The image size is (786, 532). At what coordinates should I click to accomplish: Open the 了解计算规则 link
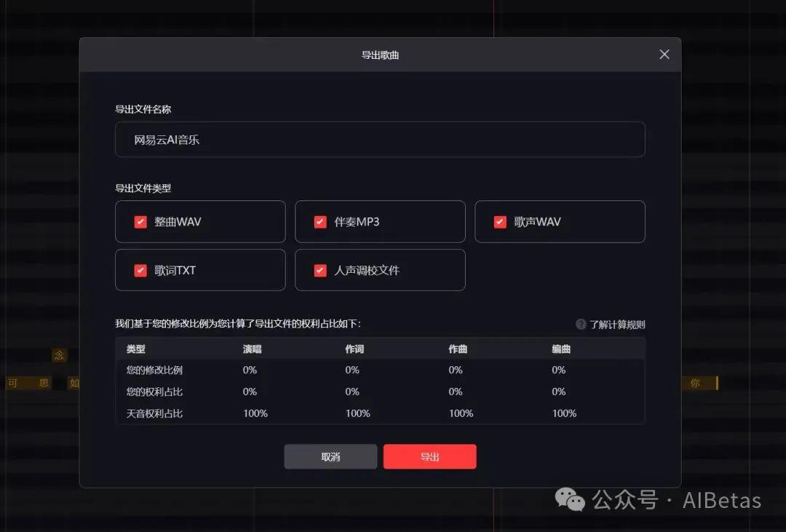tap(617, 325)
